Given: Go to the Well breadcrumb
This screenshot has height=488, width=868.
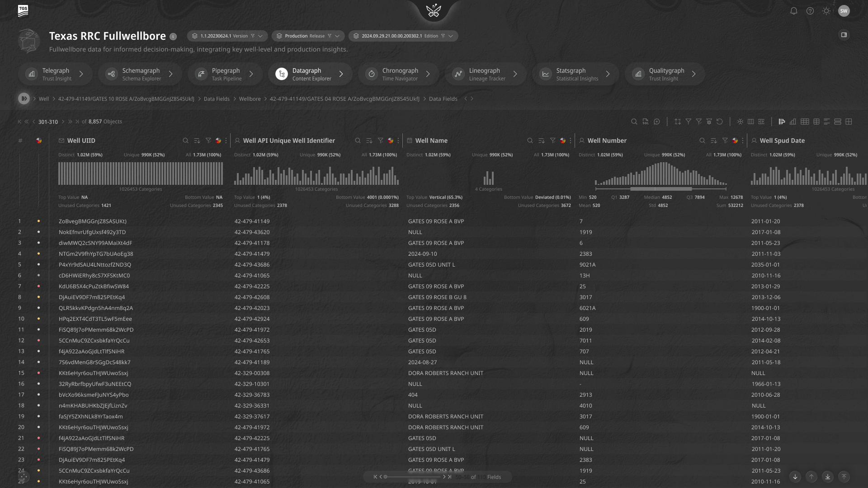Looking at the screenshot, I should [44, 99].
